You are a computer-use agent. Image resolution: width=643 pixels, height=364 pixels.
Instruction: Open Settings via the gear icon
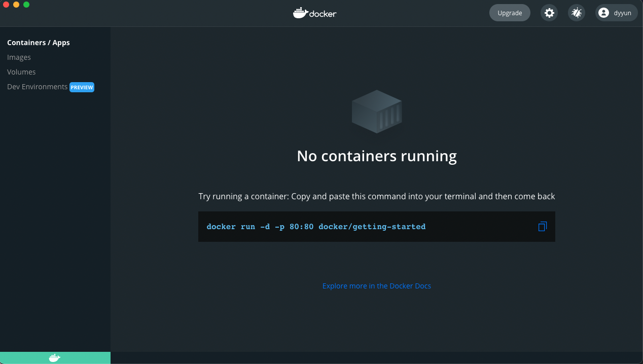[549, 13]
